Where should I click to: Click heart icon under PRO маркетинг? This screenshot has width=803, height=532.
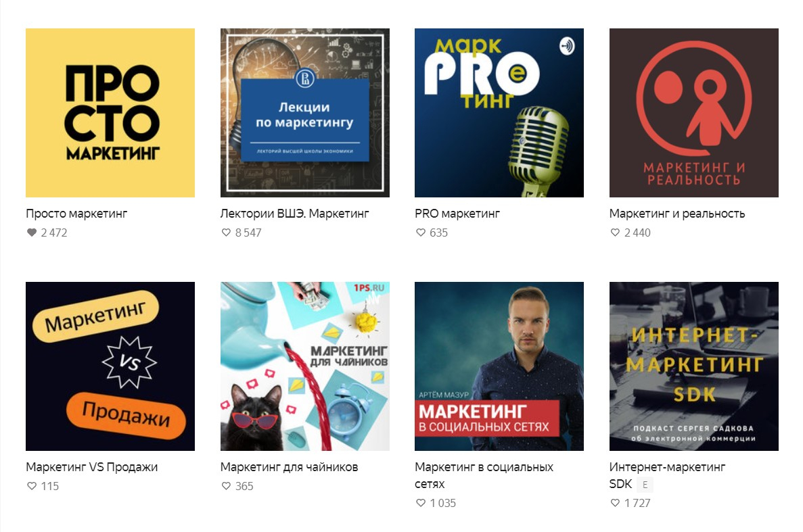421,233
